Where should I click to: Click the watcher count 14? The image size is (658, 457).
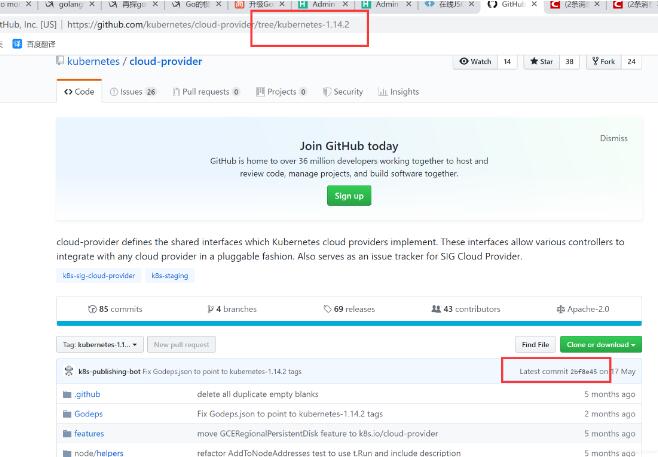pyautogui.click(x=507, y=61)
